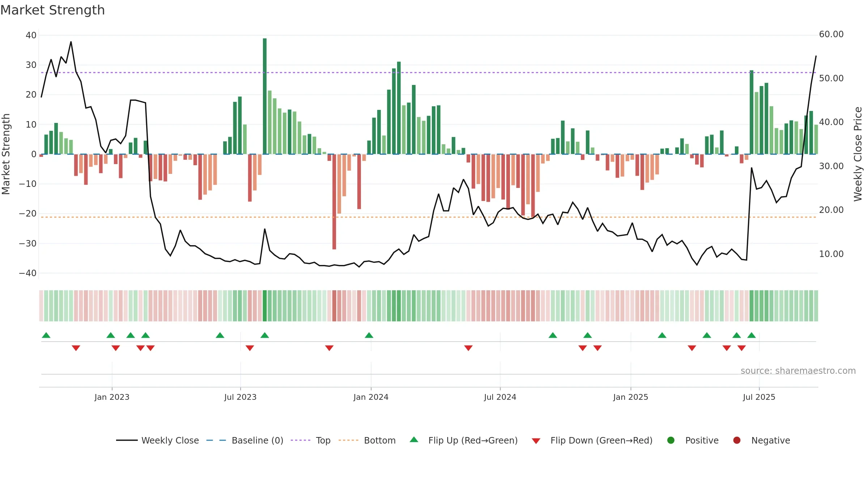Viewport: 868px width, 488px height.
Task: Click the Flip Down triangle between Jan and Jul 2024
Action: (x=468, y=348)
